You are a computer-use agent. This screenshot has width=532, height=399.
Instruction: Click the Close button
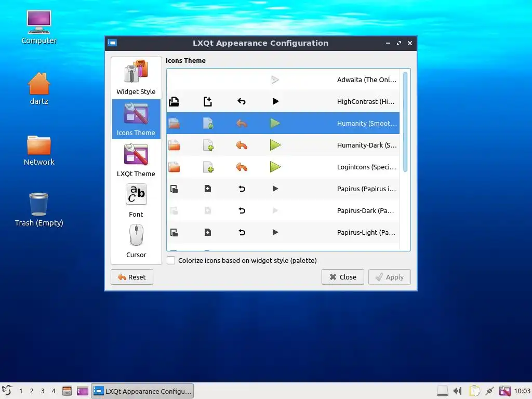[343, 277]
